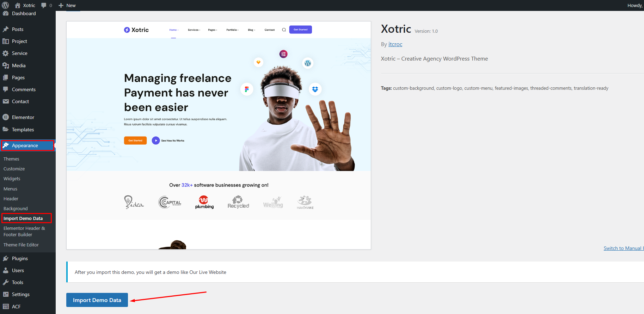This screenshot has height=314, width=644.
Task: Select the Background submenu item
Action: (x=16, y=208)
